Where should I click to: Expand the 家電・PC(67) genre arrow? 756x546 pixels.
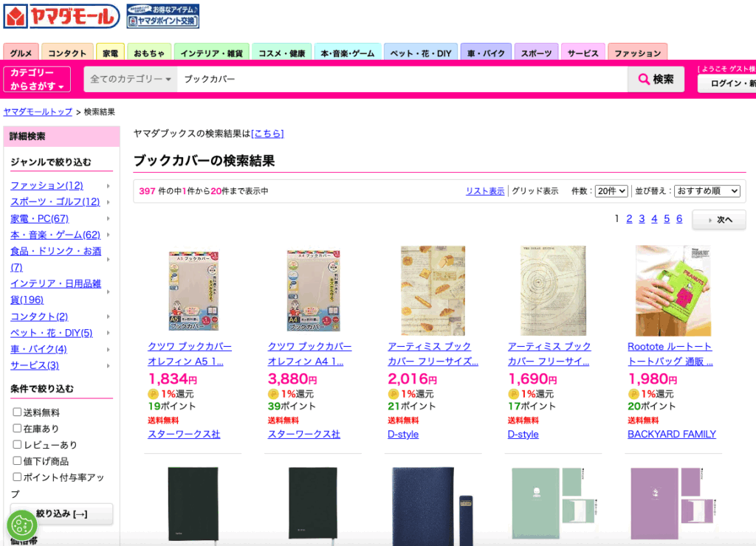(x=109, y=219)
